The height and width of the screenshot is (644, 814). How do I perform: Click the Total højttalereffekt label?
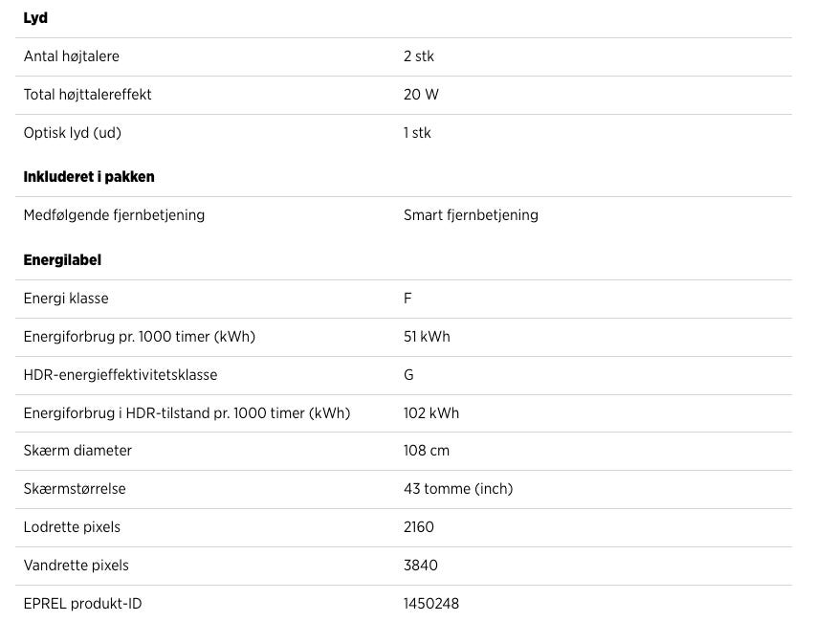coord(88,95)
